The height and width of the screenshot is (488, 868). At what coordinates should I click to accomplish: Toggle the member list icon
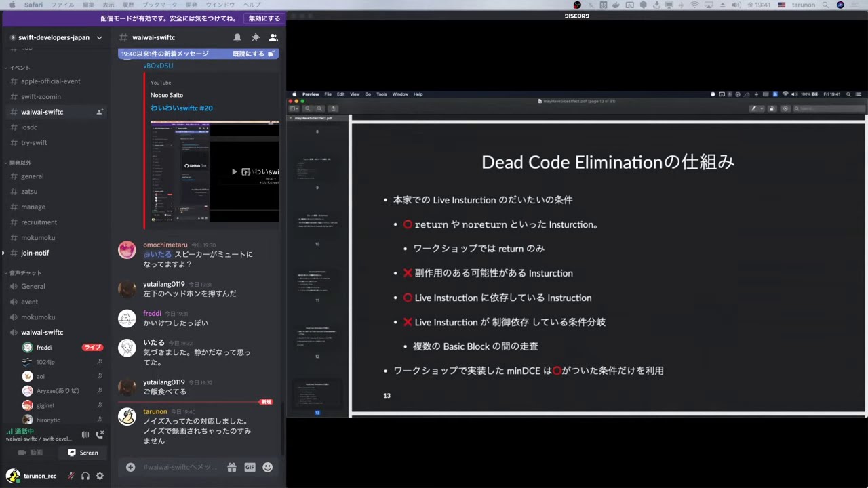point(273,38)
